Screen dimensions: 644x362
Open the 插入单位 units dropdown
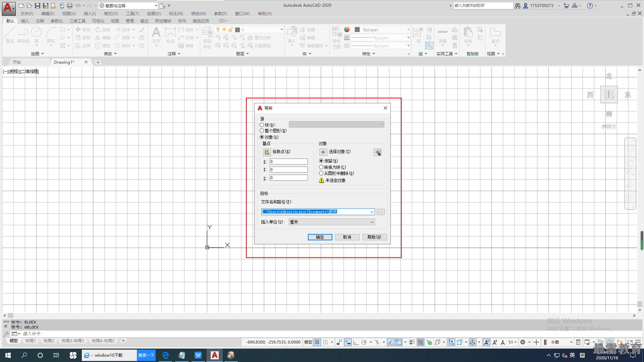pyautogui.click(x=332, y=222)
